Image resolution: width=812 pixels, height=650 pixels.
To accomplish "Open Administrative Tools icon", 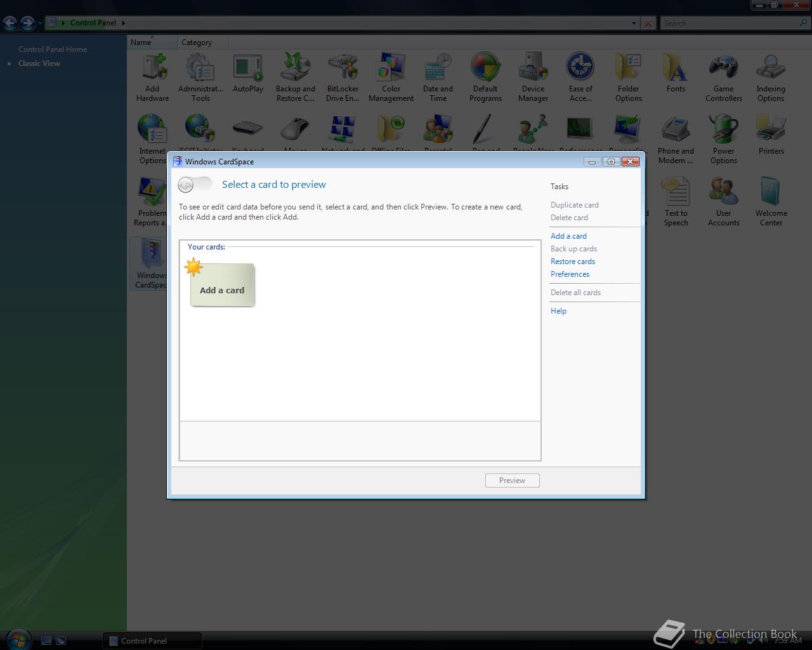I will click(x=200, y=77).
